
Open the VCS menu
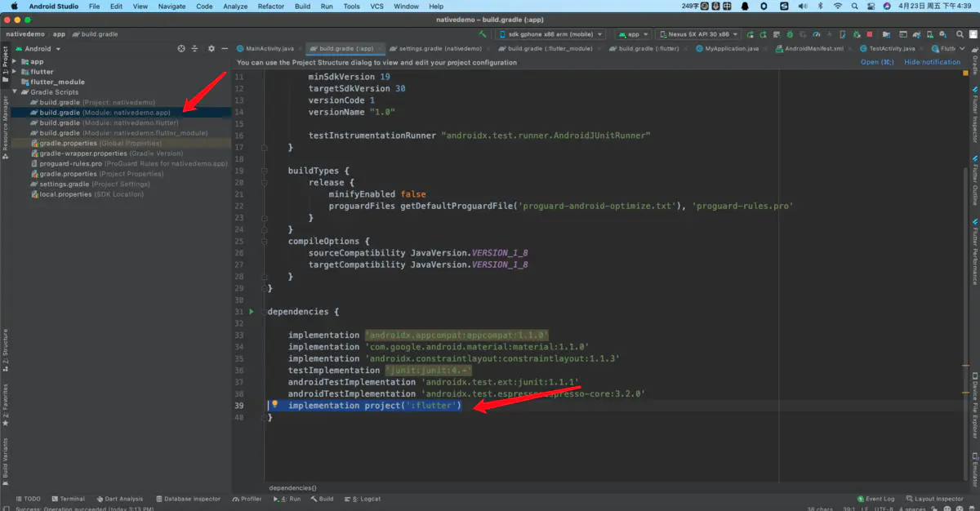coord(376,6)
